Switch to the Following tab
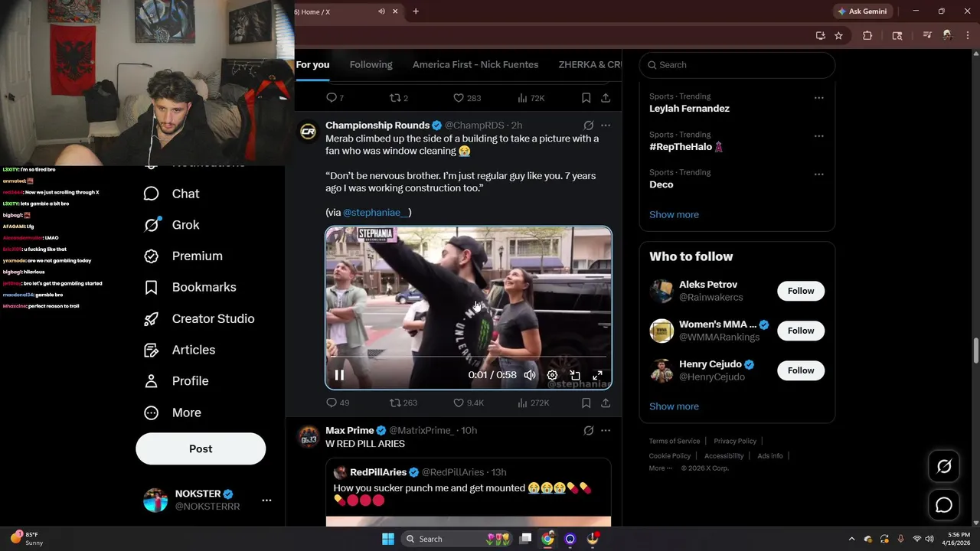This screenshot has width=980, height=551. coord(371,65)
